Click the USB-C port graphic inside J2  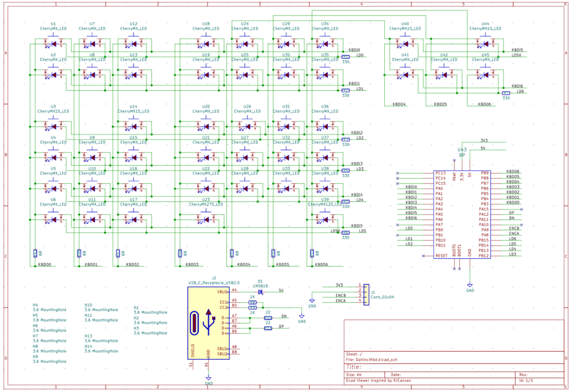point(194,323)
